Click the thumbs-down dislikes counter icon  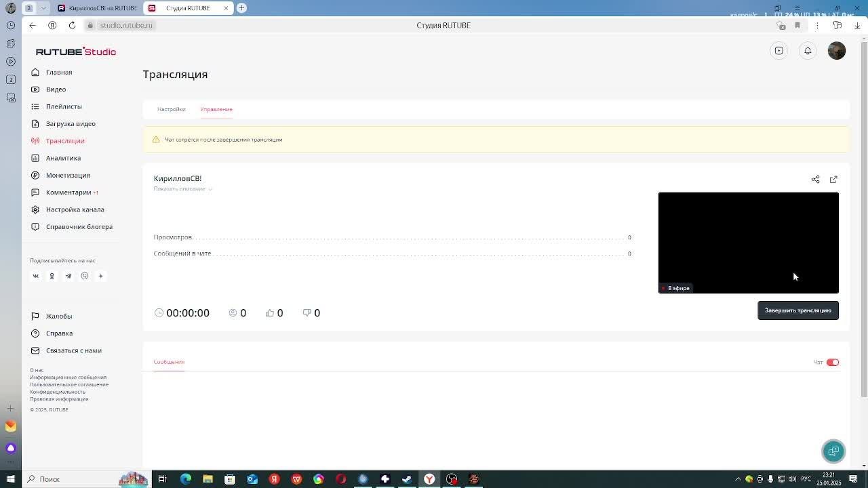[x=307, y=313]
